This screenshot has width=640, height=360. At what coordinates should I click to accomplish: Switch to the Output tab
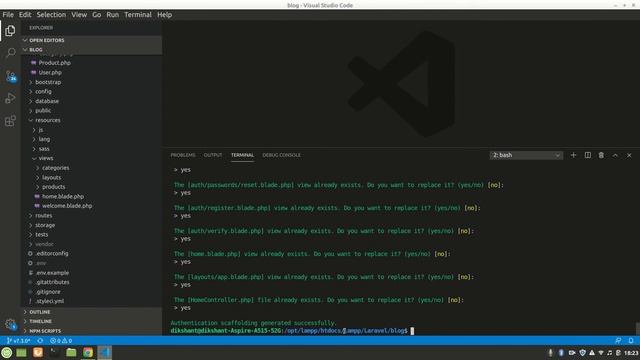pyautogui.click(x=213, y=155)
